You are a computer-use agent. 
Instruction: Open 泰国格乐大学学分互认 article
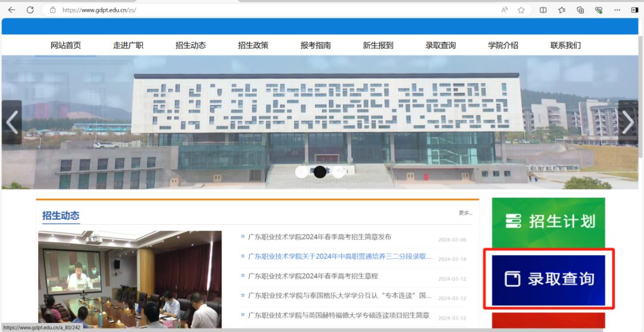(340, 296)
